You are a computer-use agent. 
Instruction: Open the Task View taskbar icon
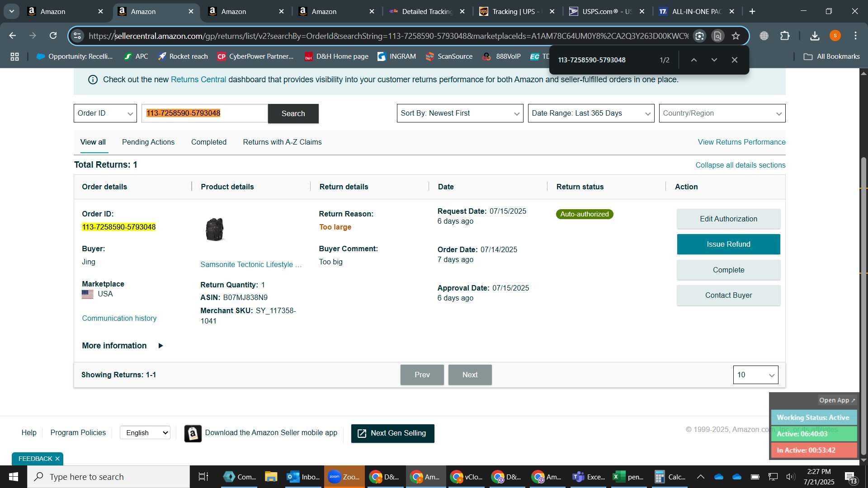[x=203, y=477]
